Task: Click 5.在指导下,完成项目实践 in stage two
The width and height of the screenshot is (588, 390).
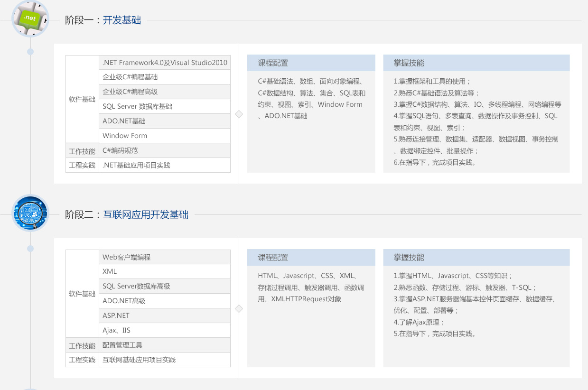Action: [x=435, y=334]
